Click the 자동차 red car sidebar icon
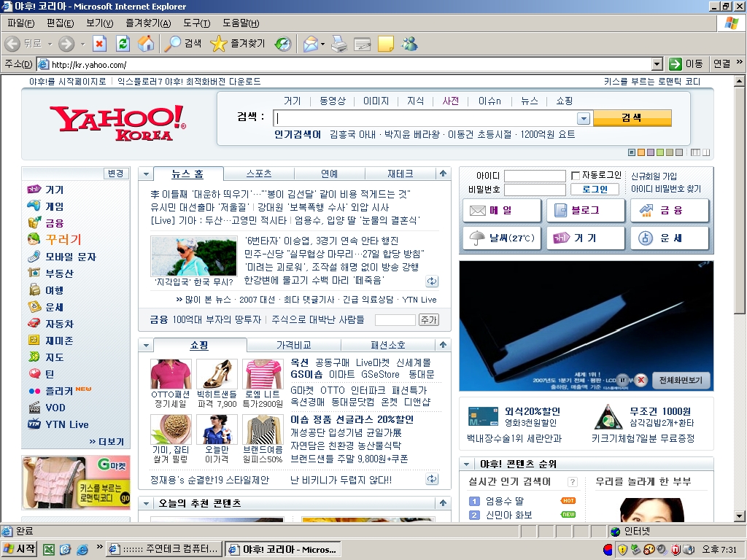Image resolution: width=747 pixels, height=560 pixels. pyautogui.click(x=34, y=323)
